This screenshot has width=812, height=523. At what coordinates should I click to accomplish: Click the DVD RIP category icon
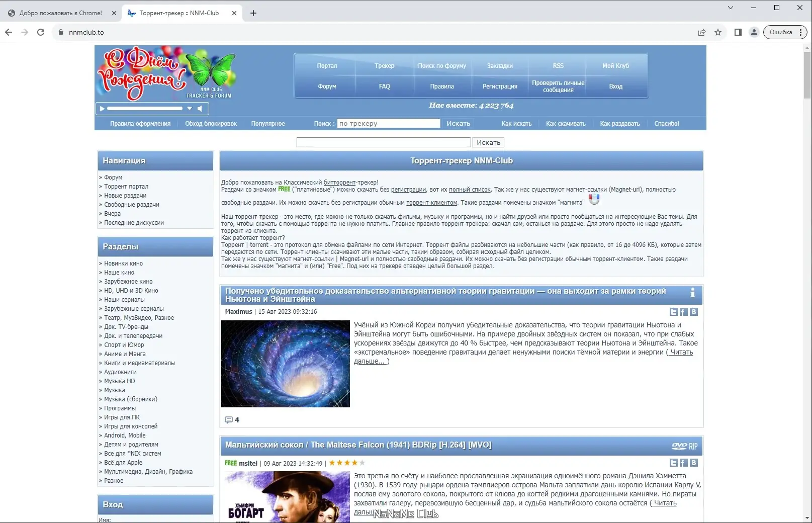coord(685,446)
